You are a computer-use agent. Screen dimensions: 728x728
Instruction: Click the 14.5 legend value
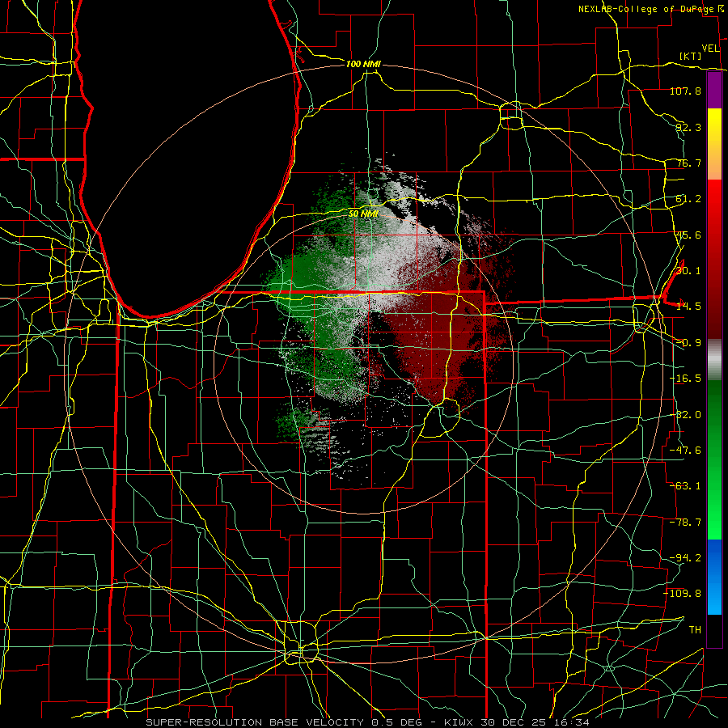click(688, 307)
